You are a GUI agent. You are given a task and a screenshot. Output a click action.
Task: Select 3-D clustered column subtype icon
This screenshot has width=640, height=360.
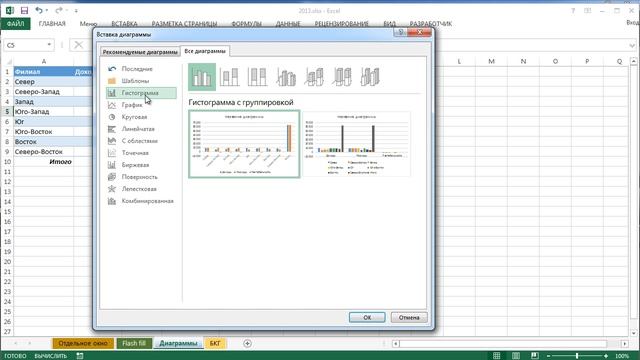click(x=286, y=77)
